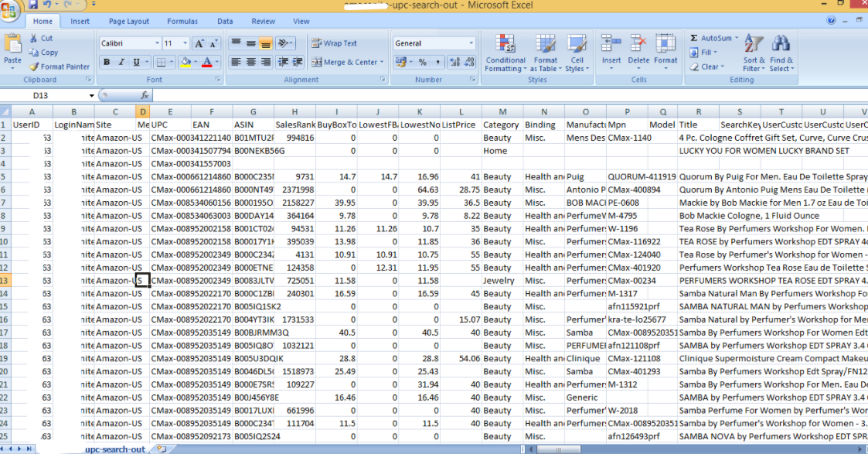Toggle Wrap Text on selected cell
This screenshot has width=868, height=454.
click(x=334, y=43)
